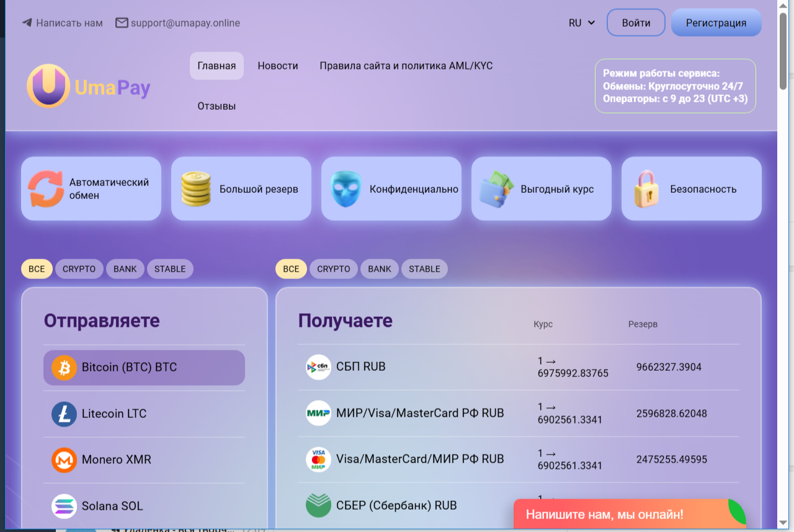Choose Solana SOL to send
Viewport: 794px width, 532px height.
point(144,506)
